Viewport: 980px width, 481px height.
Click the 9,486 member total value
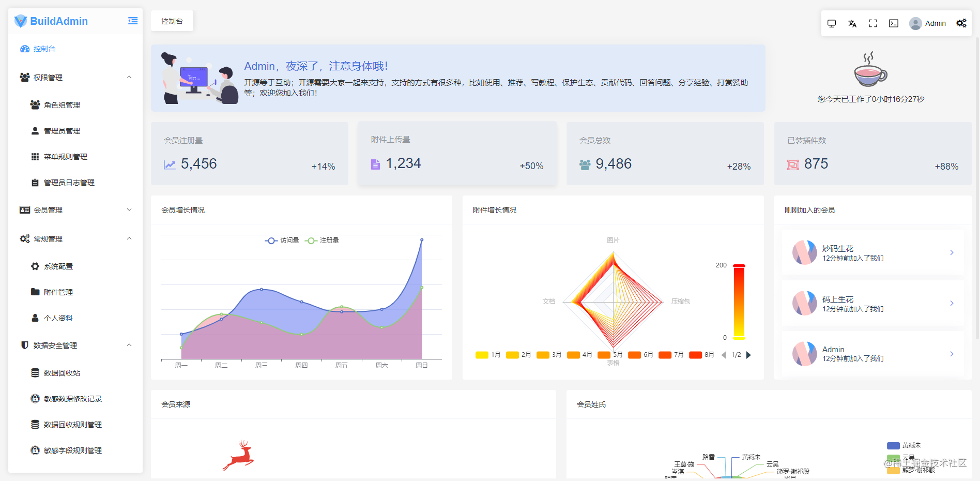coord(614,164)
